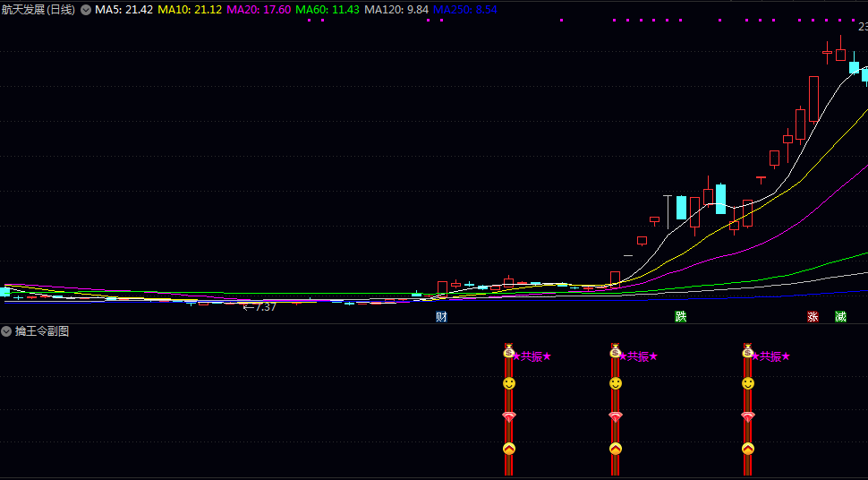The image size is (868, 480).
Task: Click the middle column red diamond icon
Action: [616, 416]
